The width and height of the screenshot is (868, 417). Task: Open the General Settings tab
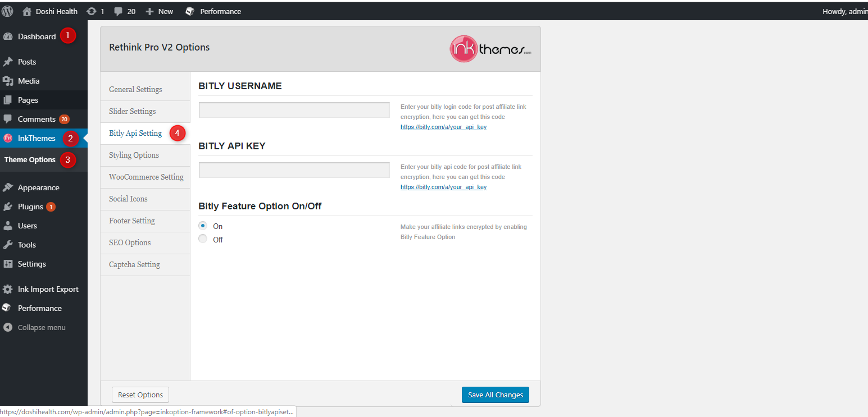145,89
